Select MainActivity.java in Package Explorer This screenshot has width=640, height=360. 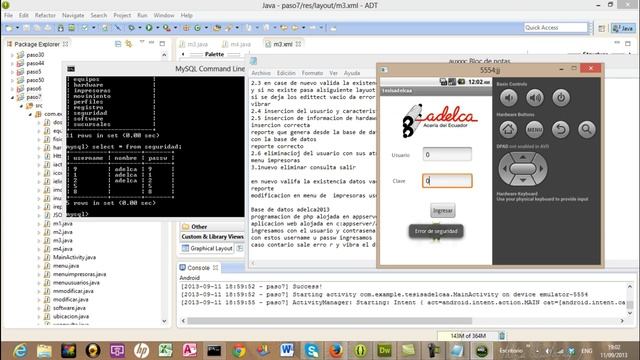pos(74,257)
